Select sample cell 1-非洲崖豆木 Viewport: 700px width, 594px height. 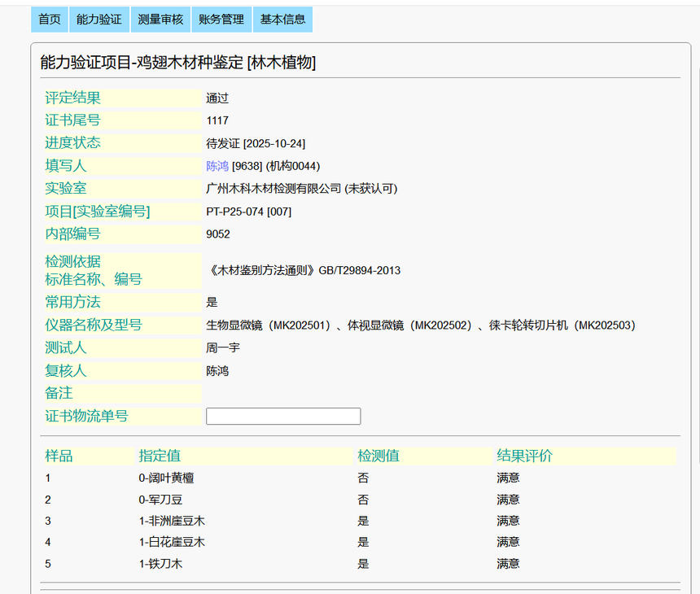pyautogui.click(x=172, y=521)
